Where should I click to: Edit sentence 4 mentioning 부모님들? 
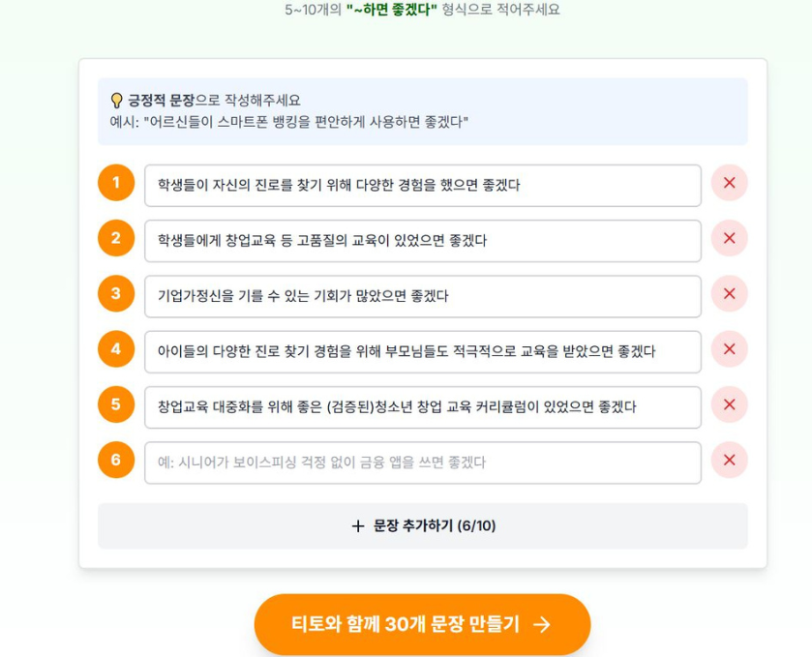point(422,351)
